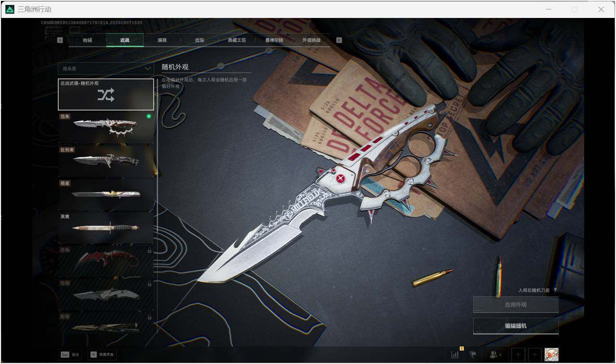The height and width of the screenshot is (364, 616).
Task: Open the 按品质 sort dropdown
Action: pyautogui.click(x=106, y=69)
